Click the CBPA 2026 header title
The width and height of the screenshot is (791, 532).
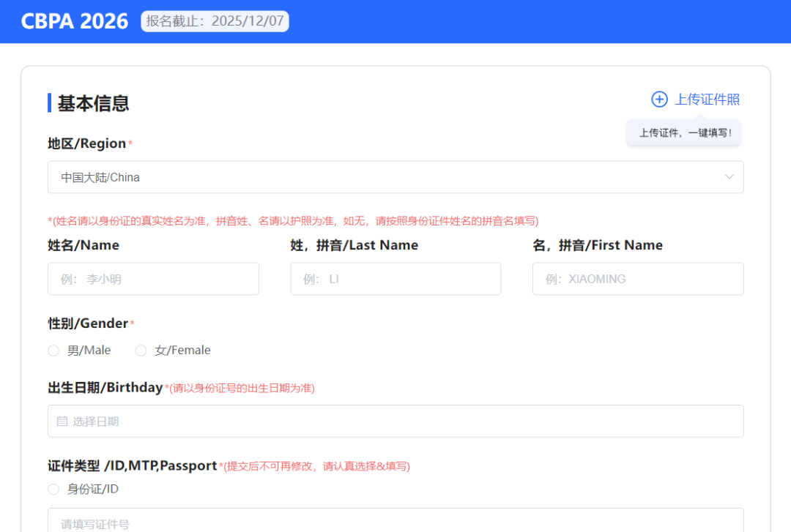tap(75, 21)
